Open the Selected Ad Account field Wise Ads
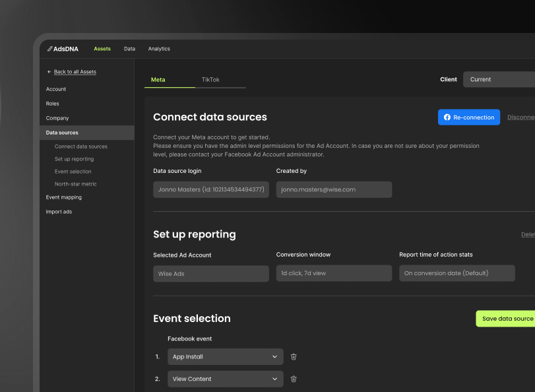The image size is (535, 392). pos(211,274)
